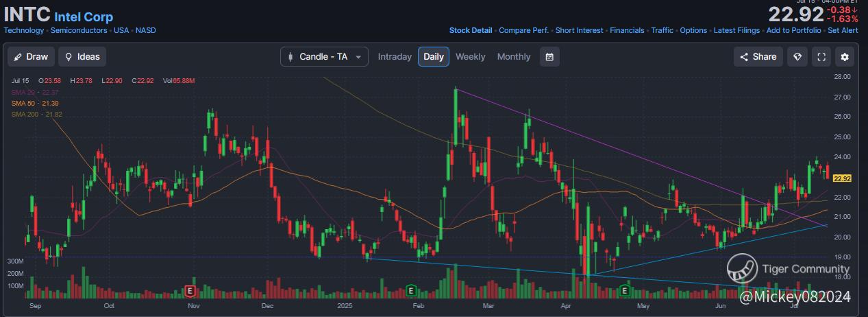Select the Daily timeframe

[434, 57]
